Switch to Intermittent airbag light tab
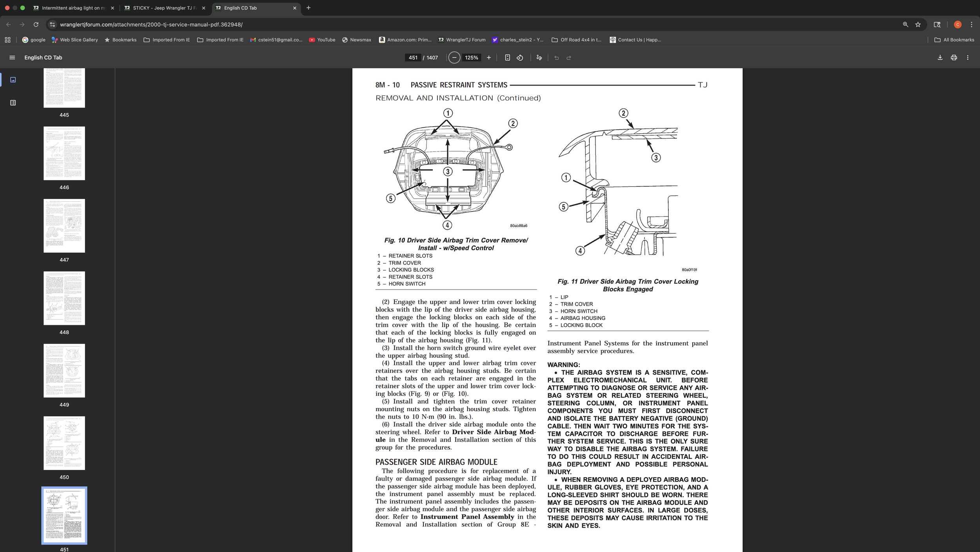980x552 pixels. (x=73, y=8)
